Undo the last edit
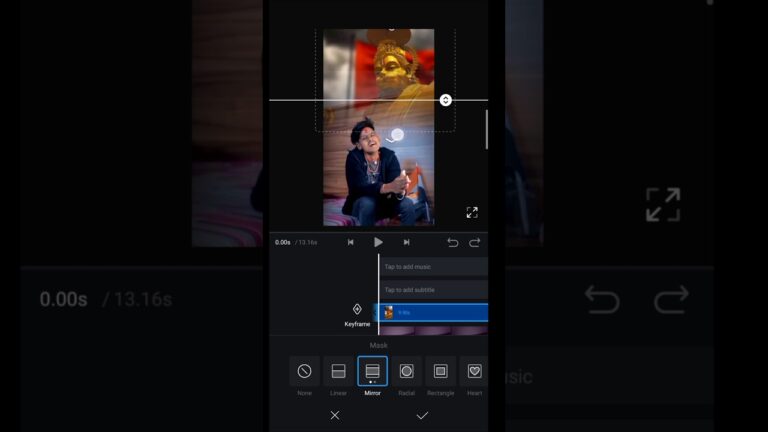This screenshot has width=768, height=432. click(453, 242)
